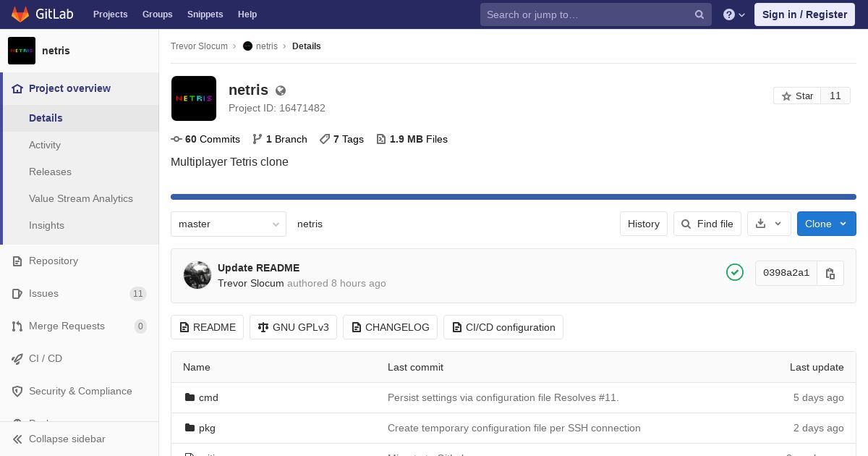Open the netris avatar in sidebar header
The width and height of the screenshot is (868, 456).
(x=22, y=51)
